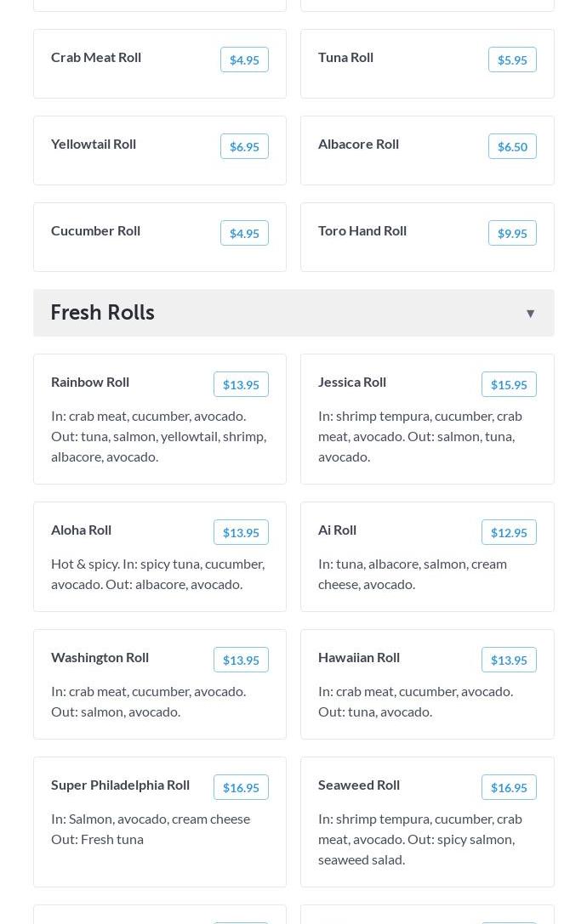Click the Rainbow Roll $13.95 price
587x924 pixels.
click(241, 384)
